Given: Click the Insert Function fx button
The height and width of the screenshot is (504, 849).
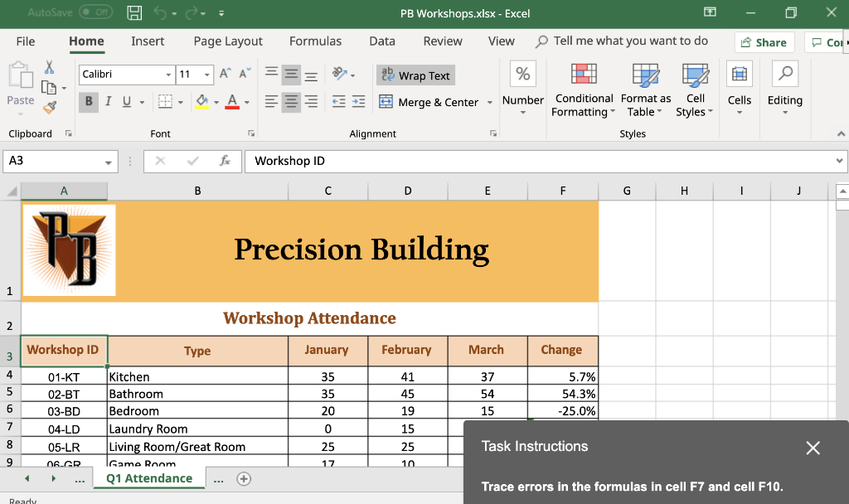Looking at the screenshot, I should [x=226, y=161].
